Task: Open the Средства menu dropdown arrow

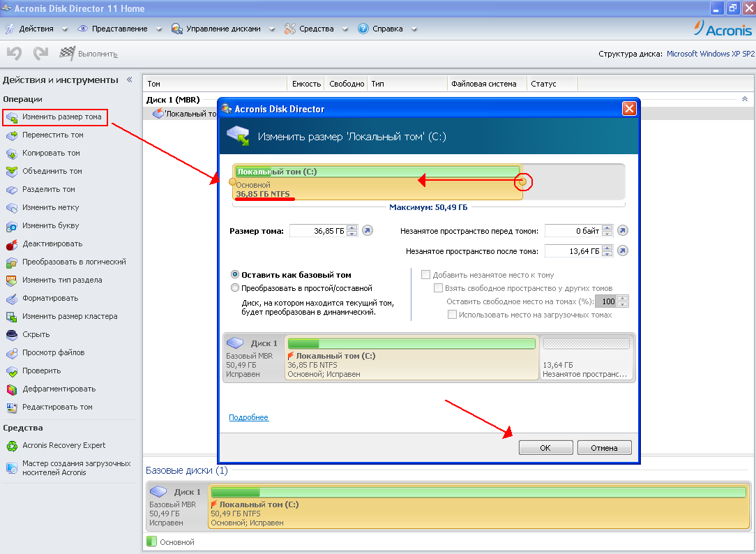Action: tap(345, 29)
